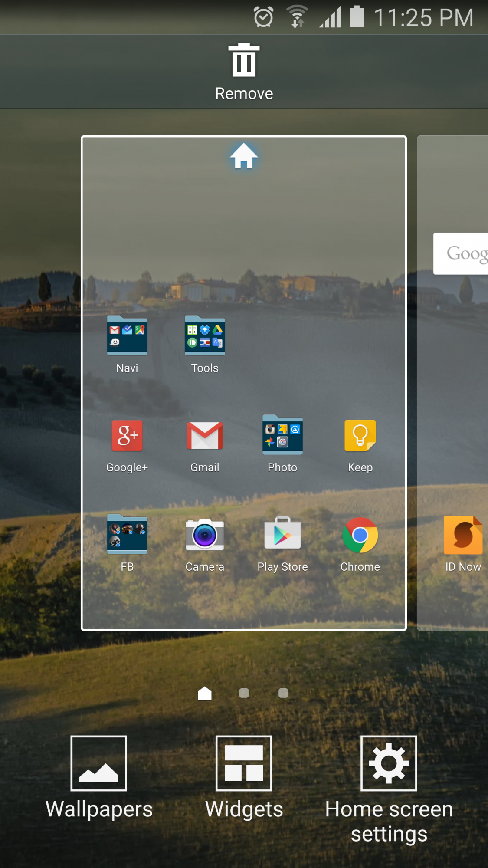488x868 pixels.
Task: Select the next home screen page preview
Action: pyautogui.click(x=452, y=383)
